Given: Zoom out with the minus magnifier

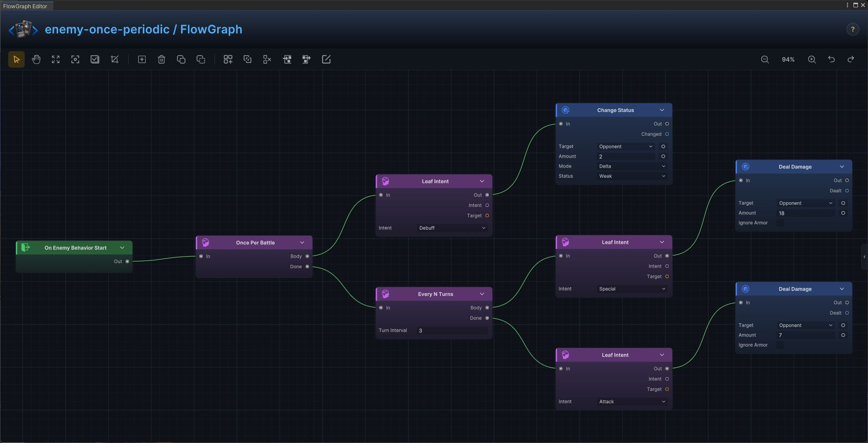Looking at the screenshot, I should [765, 59].
